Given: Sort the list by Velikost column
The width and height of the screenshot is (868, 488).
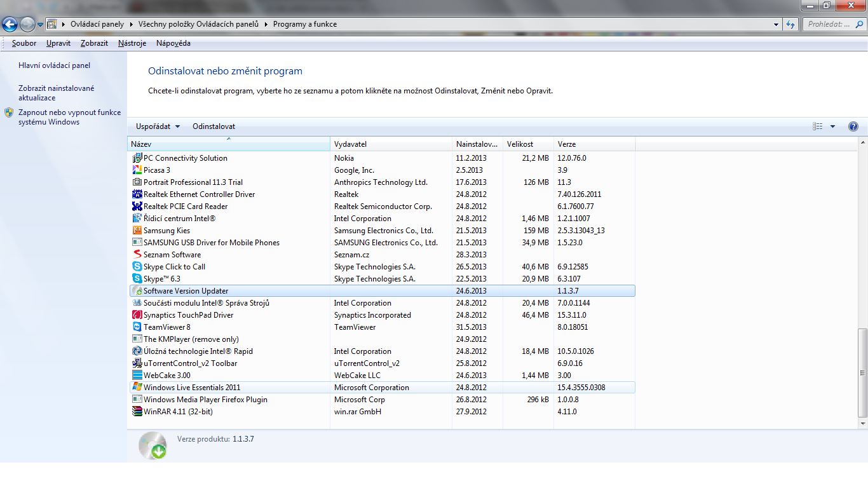Looking at the screenshot, I should pos(528,144).
